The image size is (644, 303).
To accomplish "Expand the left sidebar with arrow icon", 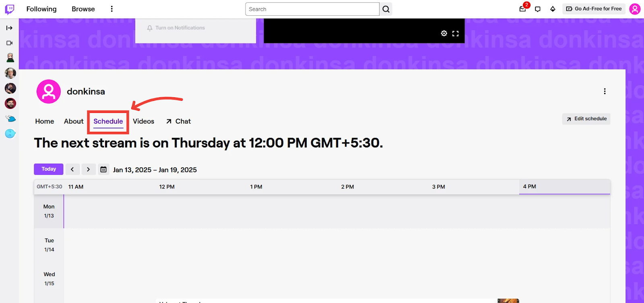I will point(9,28).
